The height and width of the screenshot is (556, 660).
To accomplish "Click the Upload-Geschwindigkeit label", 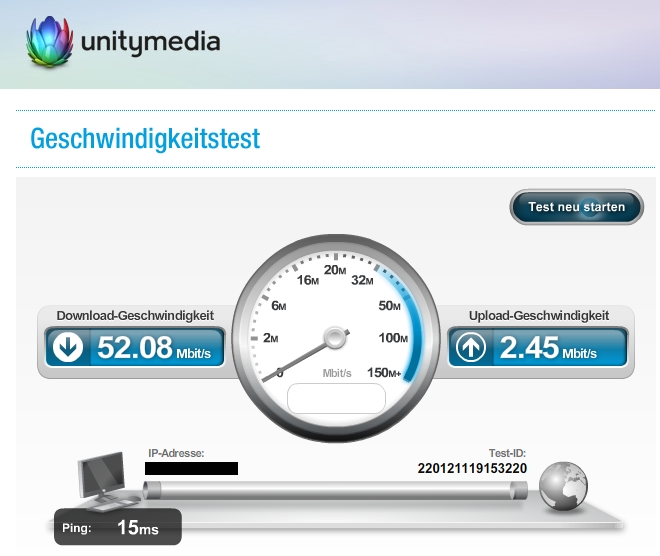I will [x=539, y=315].
